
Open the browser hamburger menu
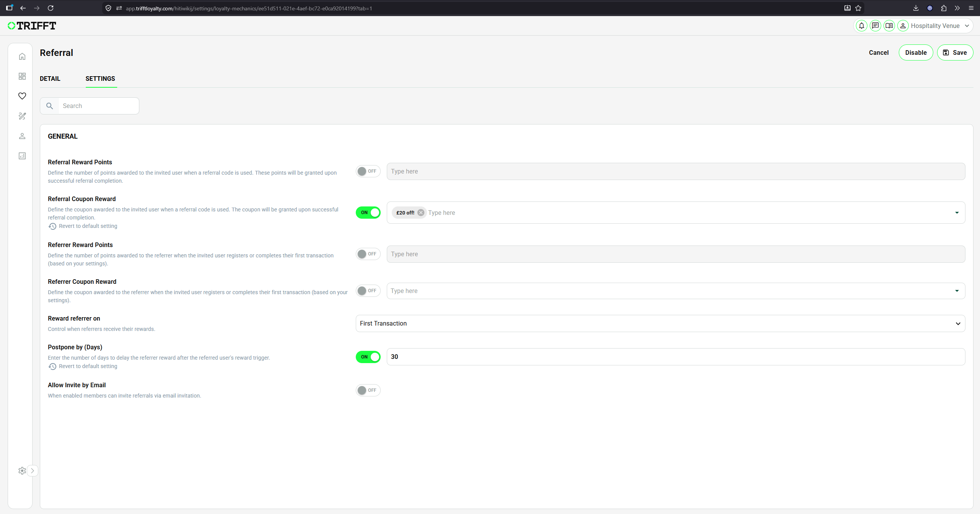971,8
